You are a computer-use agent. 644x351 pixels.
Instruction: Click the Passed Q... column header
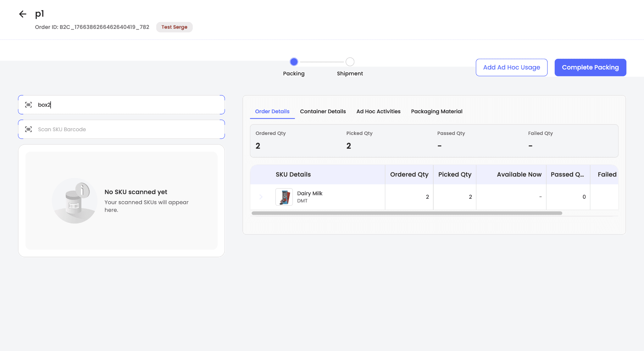[x=568, y=175]
